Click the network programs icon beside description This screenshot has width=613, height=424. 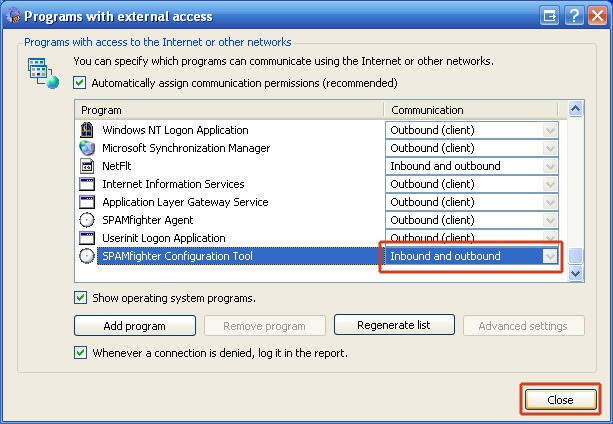(x=43, y=73)
